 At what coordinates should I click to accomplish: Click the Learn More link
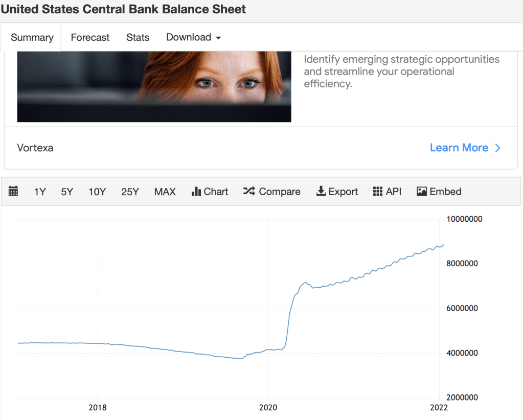pyautogui.click(x=459, y=148)
